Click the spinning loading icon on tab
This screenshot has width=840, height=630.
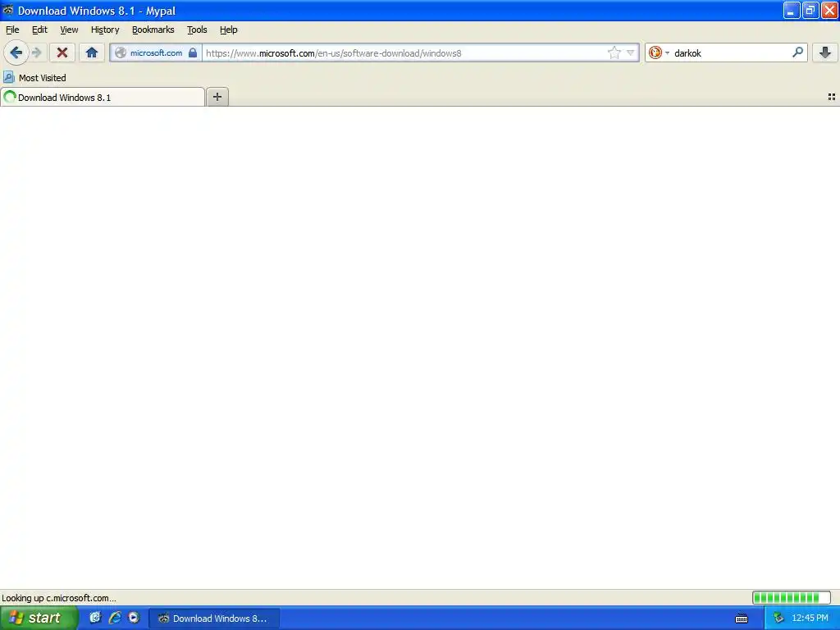[x=10, y=97]
